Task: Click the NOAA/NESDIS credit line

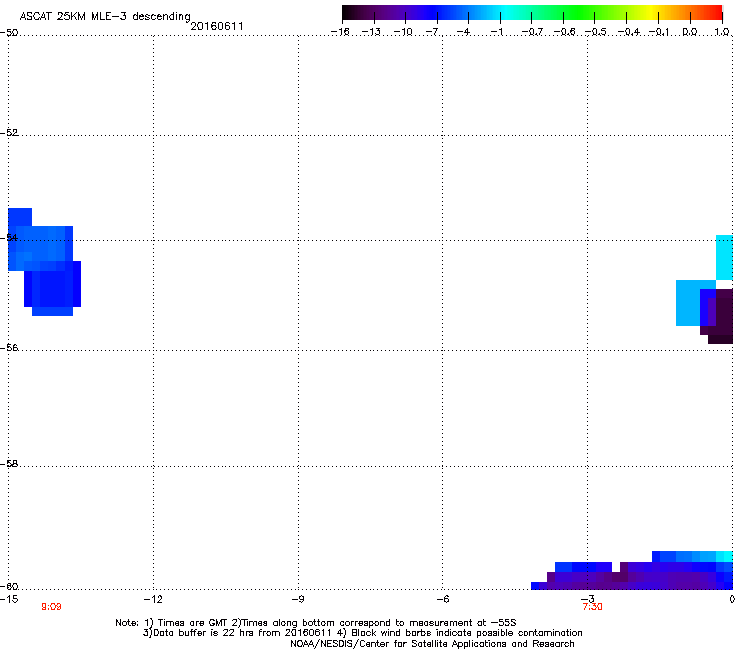Action: [432, 644]
